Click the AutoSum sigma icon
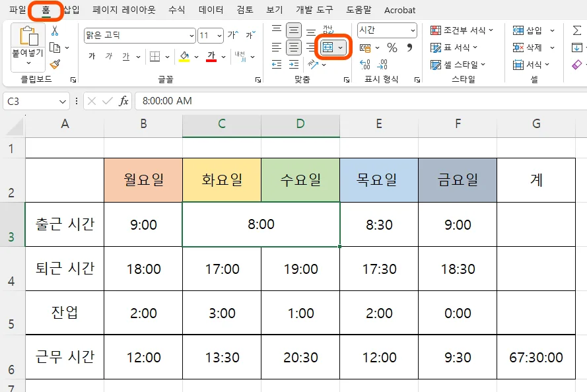 pos(577,30)
